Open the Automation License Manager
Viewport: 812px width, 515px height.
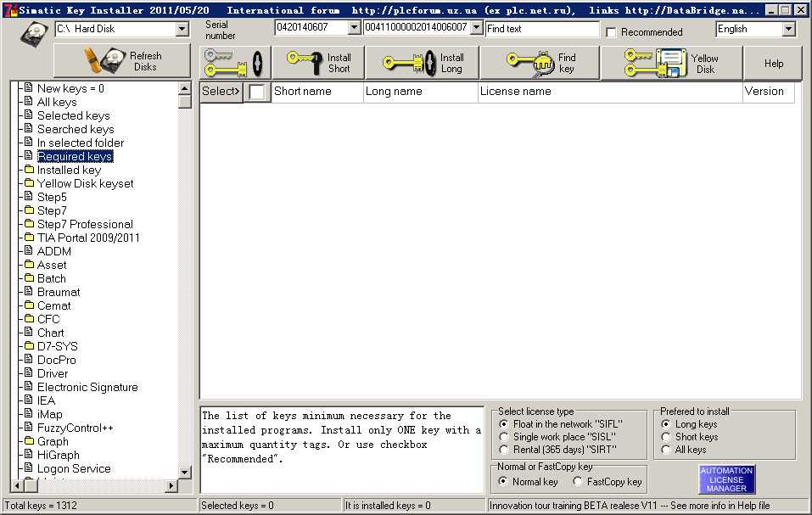[x=726, y=479]
